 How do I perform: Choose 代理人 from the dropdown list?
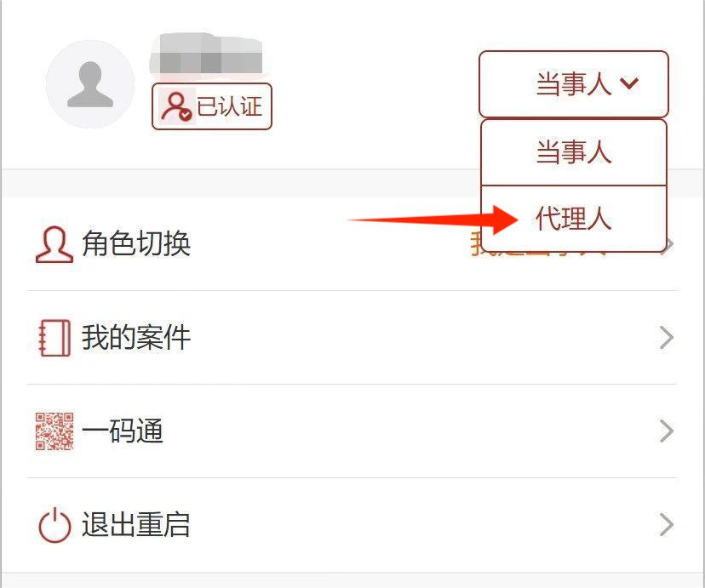coord(574,219)
